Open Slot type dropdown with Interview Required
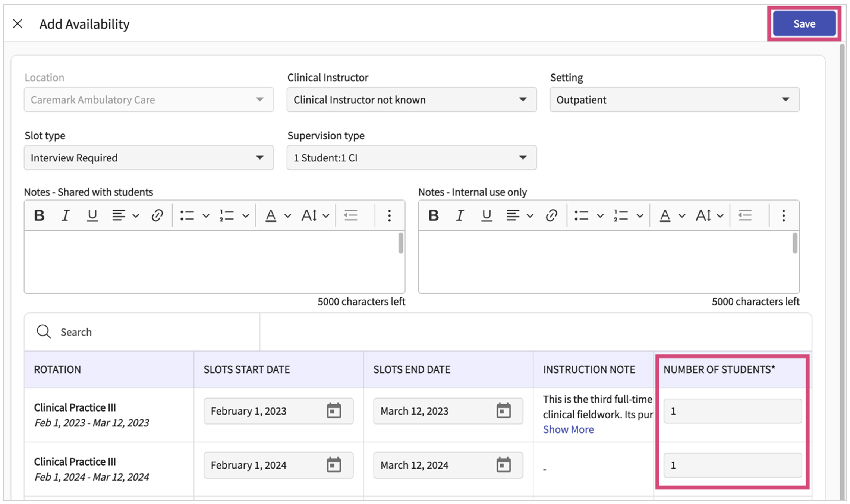 pos(149,158)
